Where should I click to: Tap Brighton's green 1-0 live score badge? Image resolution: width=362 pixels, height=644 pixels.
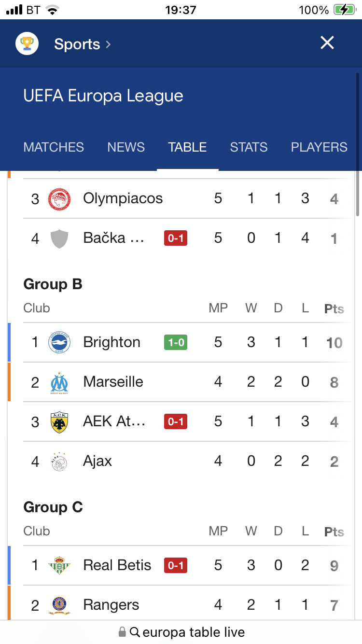pyautogui.click(x=176, y=343)
